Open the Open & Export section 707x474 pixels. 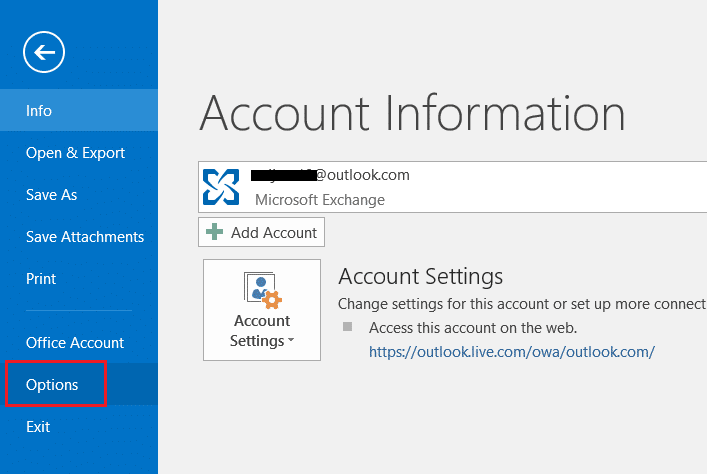[75, 153]
